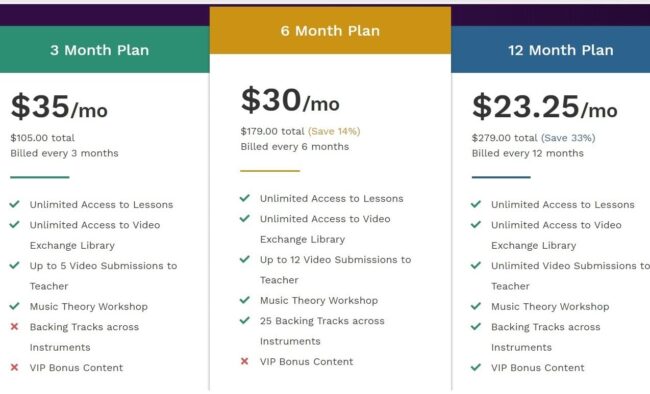Click checkmark beside 6 Month Music Theory Workshop
This screenshot has width=650, height=394.
tap(245, 300)
